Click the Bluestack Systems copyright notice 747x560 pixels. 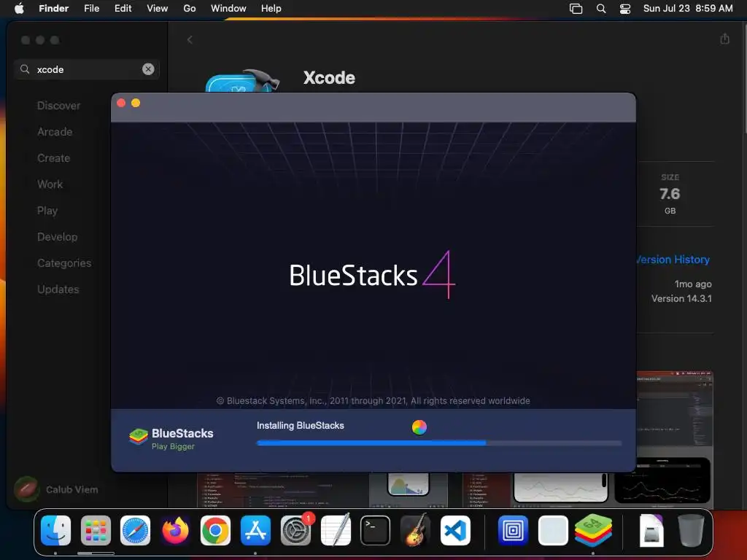point(373,401)
